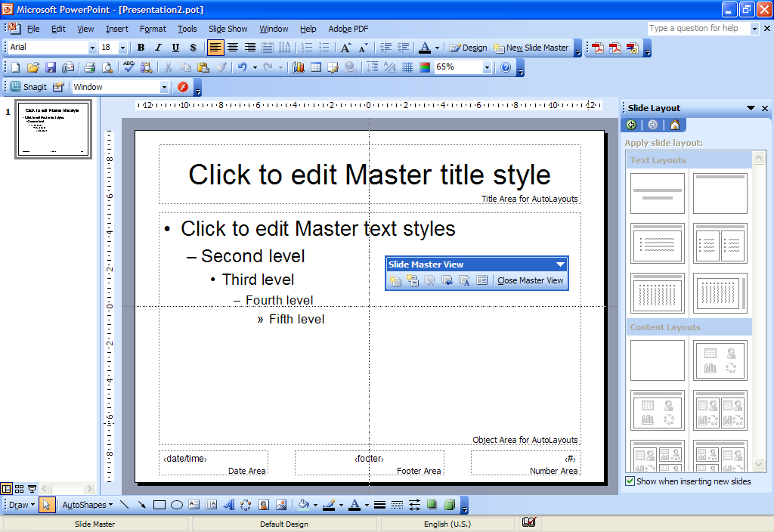Click New Slide Master button
This screenshot has height=532, width=774.
coord(531,48)
